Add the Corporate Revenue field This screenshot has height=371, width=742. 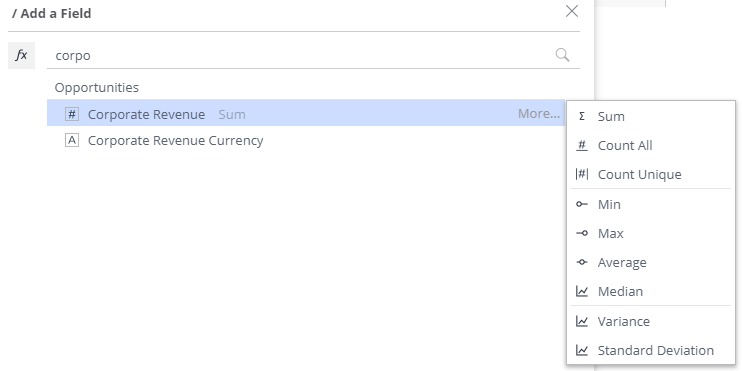(x=306, y=114)
